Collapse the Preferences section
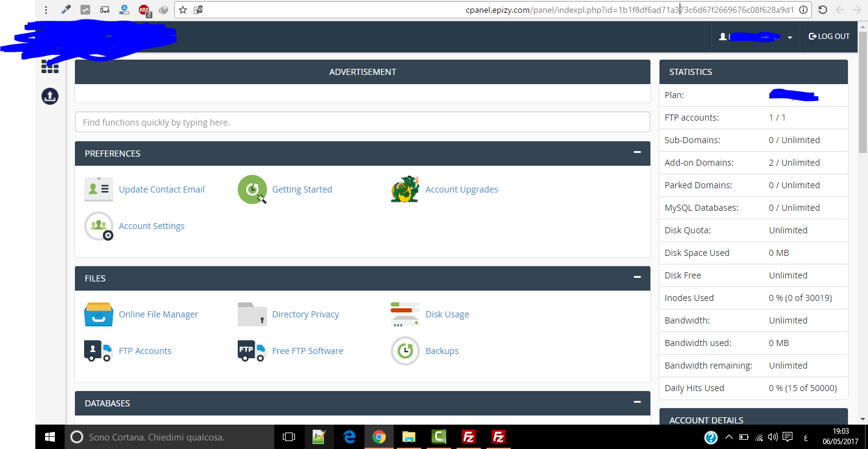The image size is (868, 449). pyautogui.click(x=638, y=152)
